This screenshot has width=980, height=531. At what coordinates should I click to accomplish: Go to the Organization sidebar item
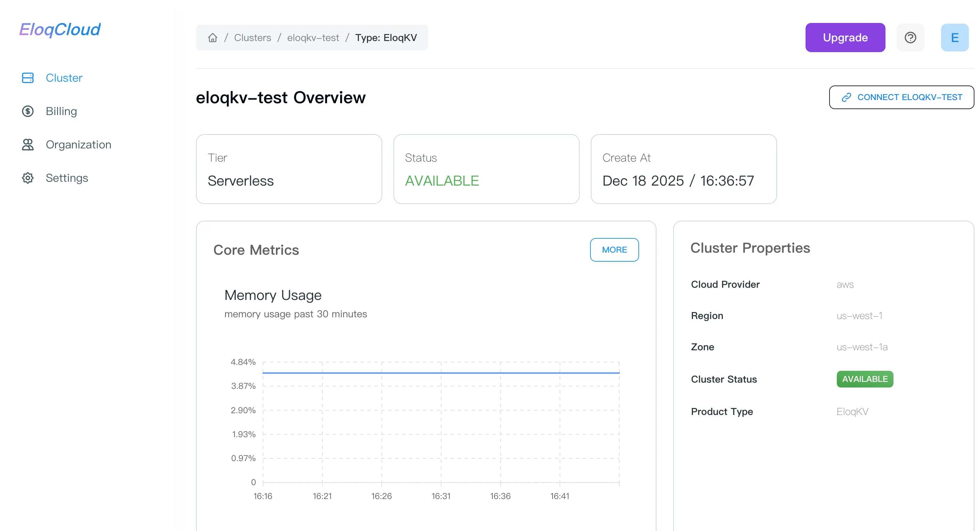[x=79, y=145]
